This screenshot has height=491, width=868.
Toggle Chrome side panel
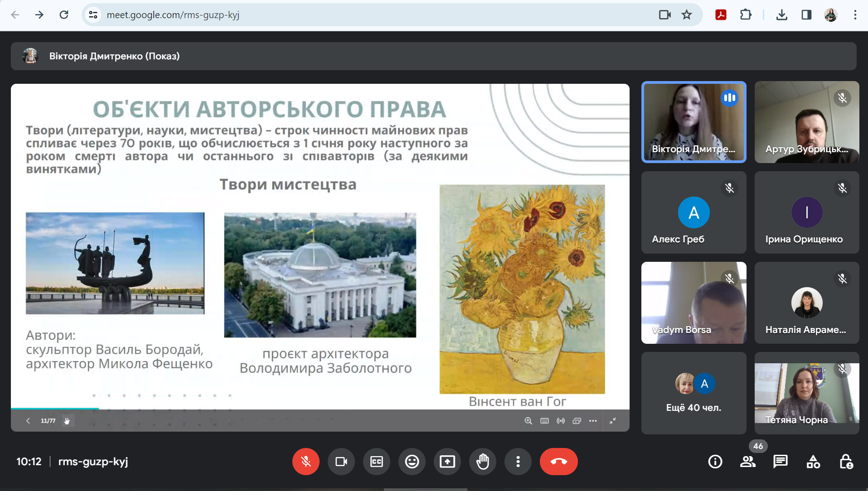click(x=806, y=14)
